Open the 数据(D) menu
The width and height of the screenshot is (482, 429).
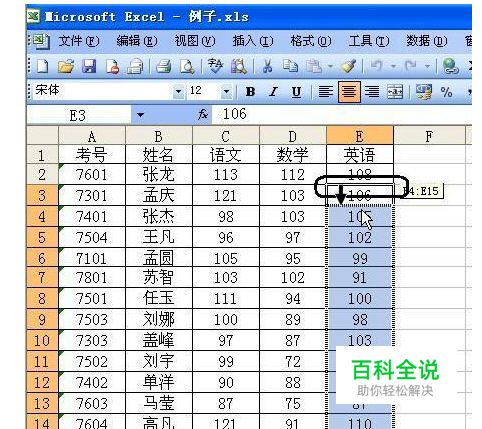coord(426,41)
